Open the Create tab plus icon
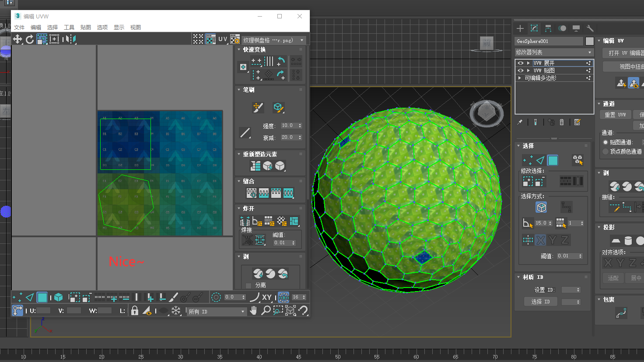The width and height of the screenshot is (644, 362). [520, 28]
